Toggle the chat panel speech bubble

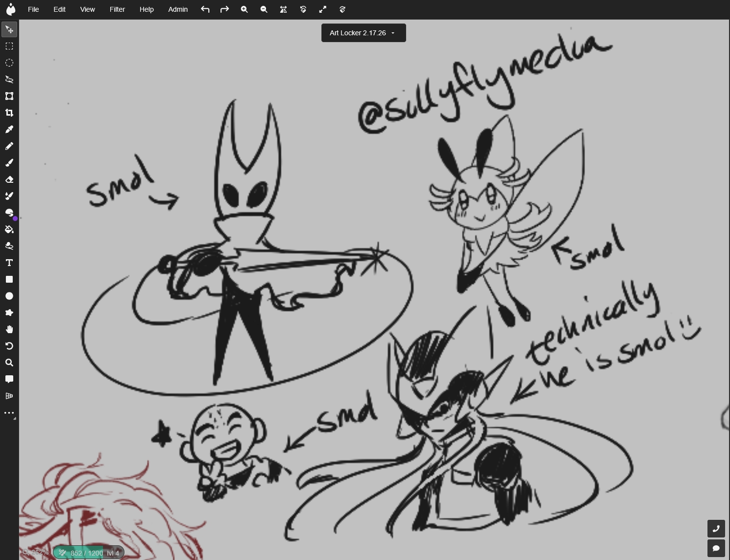click(716, 548)
